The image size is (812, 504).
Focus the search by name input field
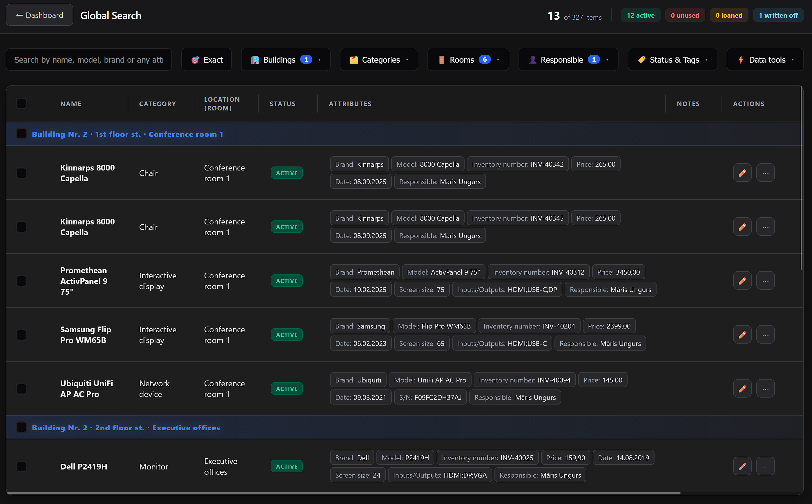(89, 60)
